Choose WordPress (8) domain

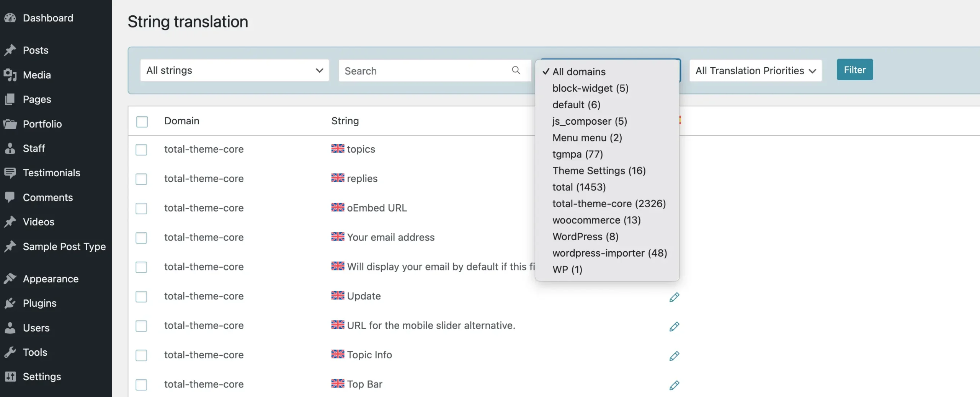[607, 236]
